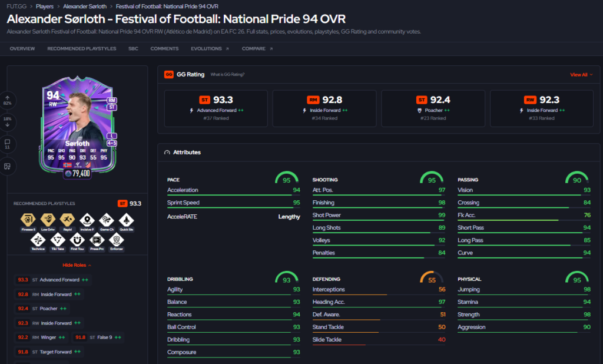This screenshot has width=603, height=364.
Task: Collapse the list with Hide Roles
Action: click(x=77, y=265)
